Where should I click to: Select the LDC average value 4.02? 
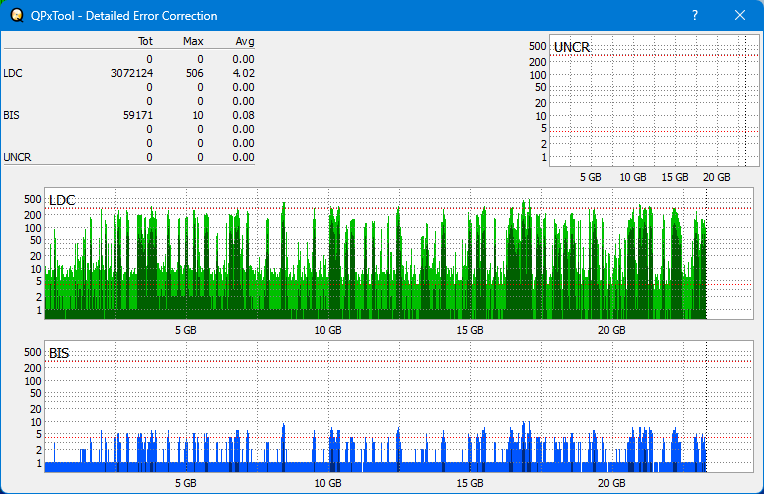243,73
